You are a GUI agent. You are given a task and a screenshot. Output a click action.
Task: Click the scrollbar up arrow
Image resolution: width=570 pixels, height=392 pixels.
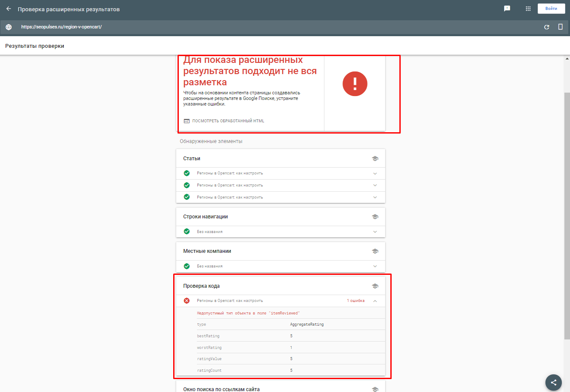coord(567,59)
